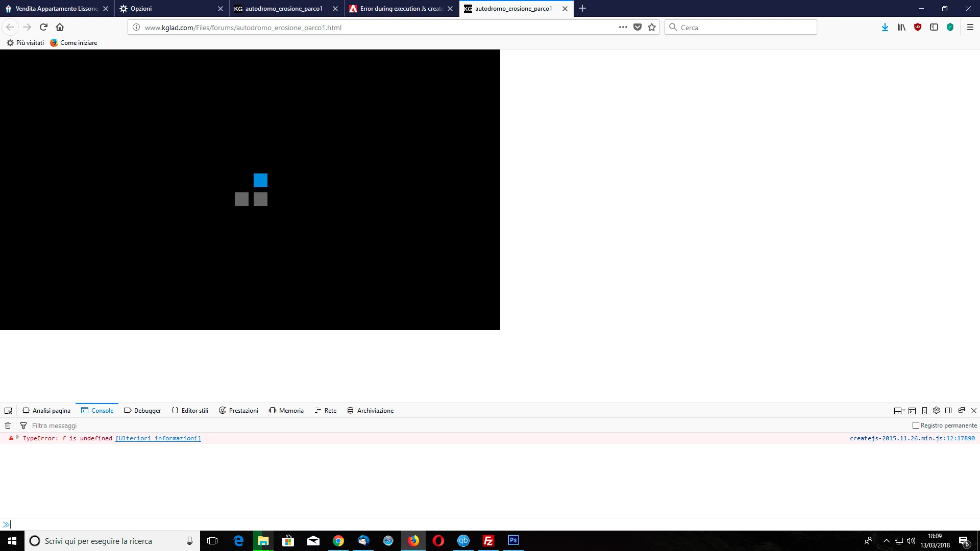
Task: Click the element picker icon in devtools
Action: coord(8,411)
